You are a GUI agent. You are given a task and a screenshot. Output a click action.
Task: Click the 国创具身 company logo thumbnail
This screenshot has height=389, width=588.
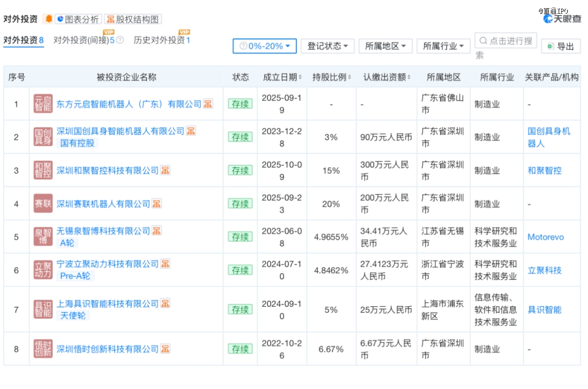click(43, 137)
